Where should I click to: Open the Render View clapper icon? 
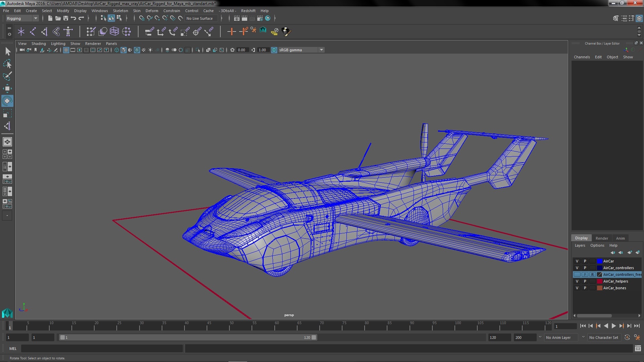point(237,18)
